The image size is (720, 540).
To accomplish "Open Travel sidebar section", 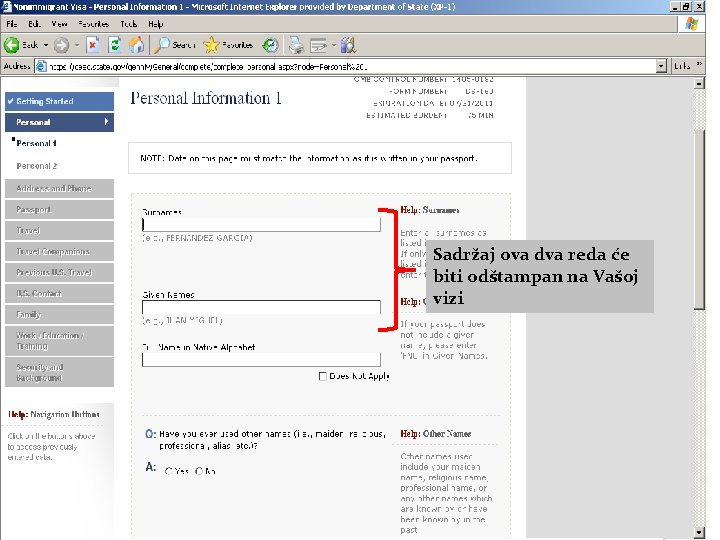I will [x=59, y=231].
